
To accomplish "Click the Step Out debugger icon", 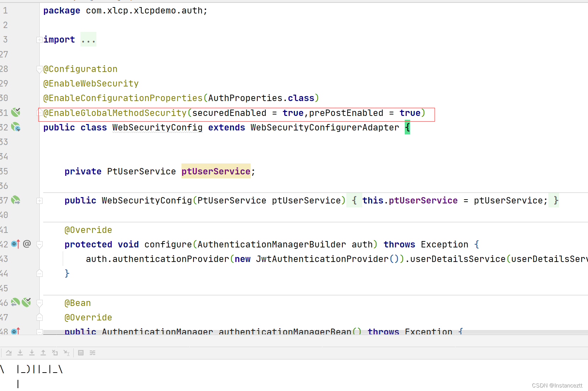I will tap(43, 353).
